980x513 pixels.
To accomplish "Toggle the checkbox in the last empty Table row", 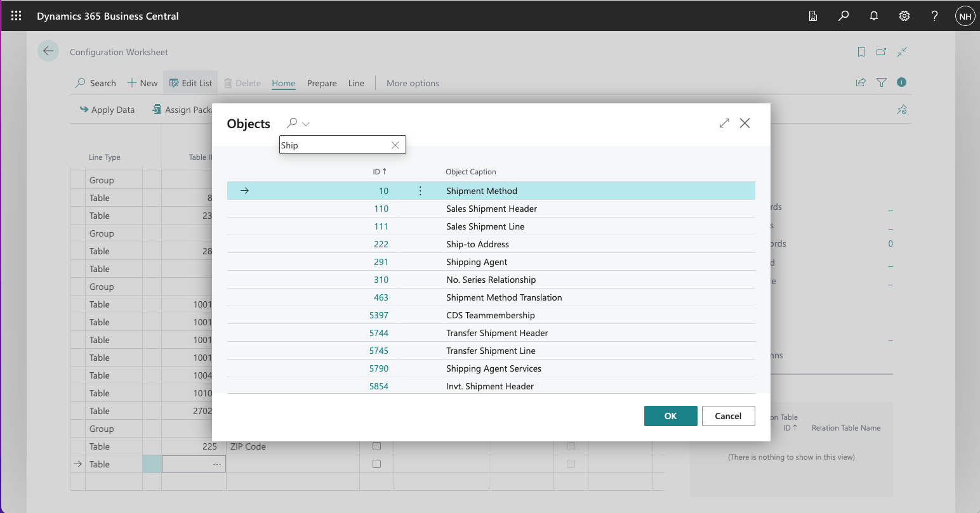I will [376, 464].
